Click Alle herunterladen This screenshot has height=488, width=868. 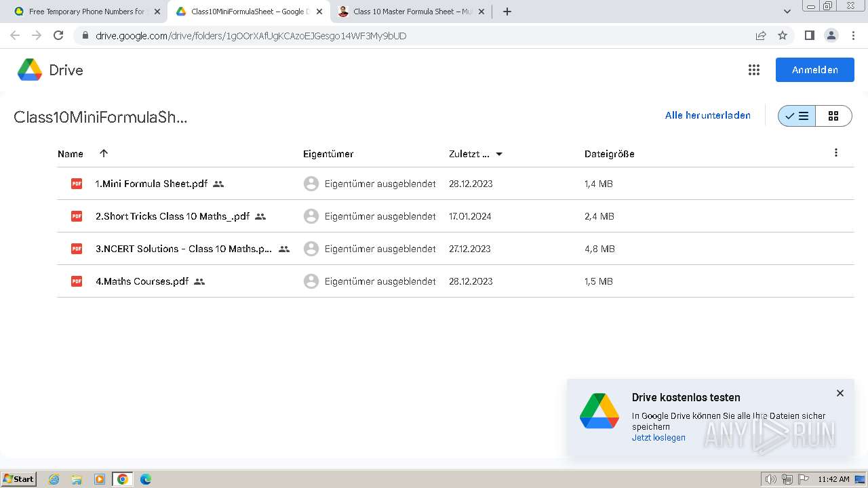(708, 115)
